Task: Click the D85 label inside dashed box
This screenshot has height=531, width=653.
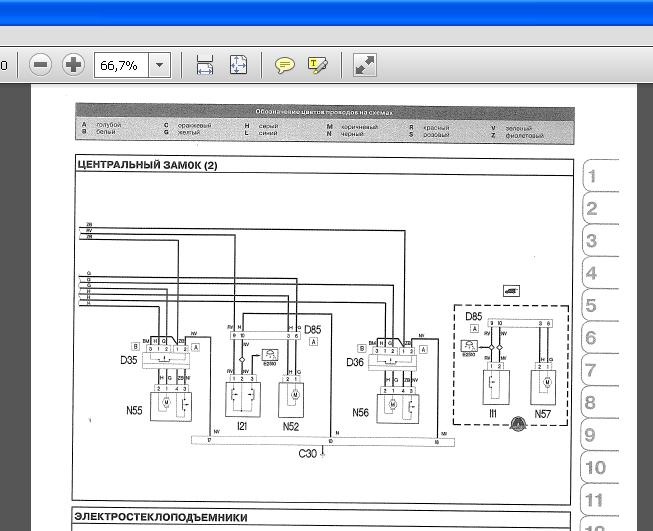Action: tap(474, 317)
